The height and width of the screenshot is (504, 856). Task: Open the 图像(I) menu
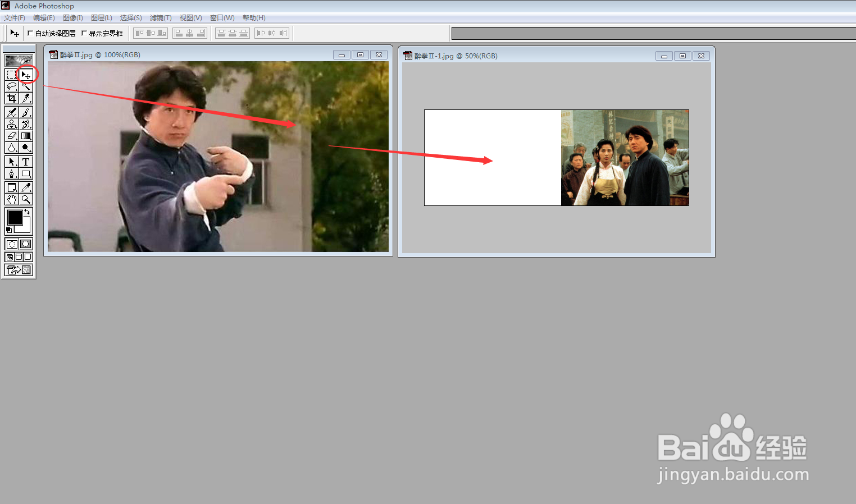73,18
